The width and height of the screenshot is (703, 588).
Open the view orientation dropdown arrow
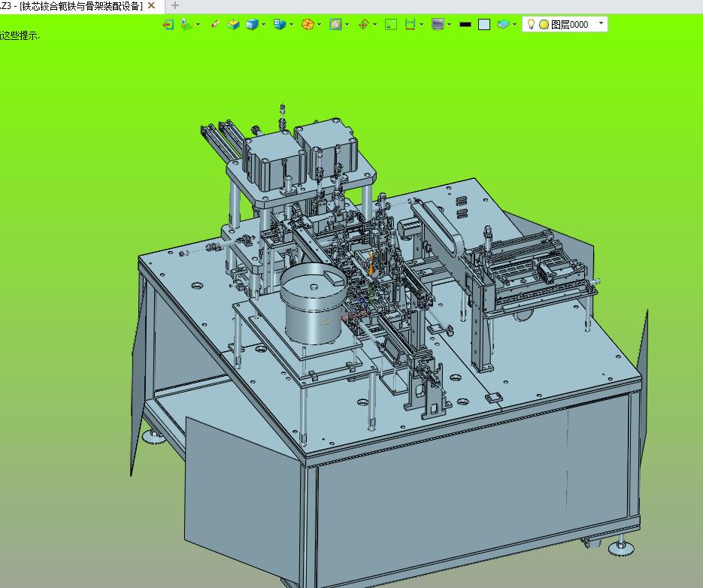coord(292,25)
